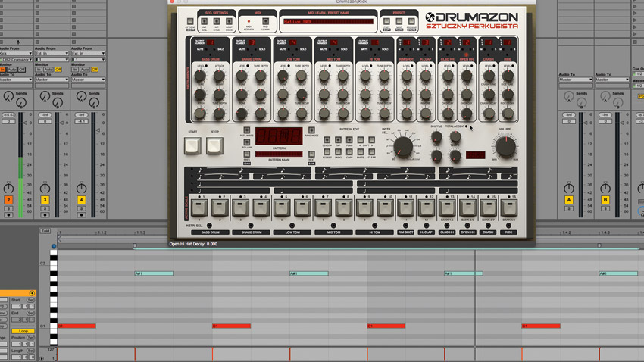The image size is (644, 362).
Task: Click the Undo pattern edit button
Action: pyautogui.click(x=338, y=152)
